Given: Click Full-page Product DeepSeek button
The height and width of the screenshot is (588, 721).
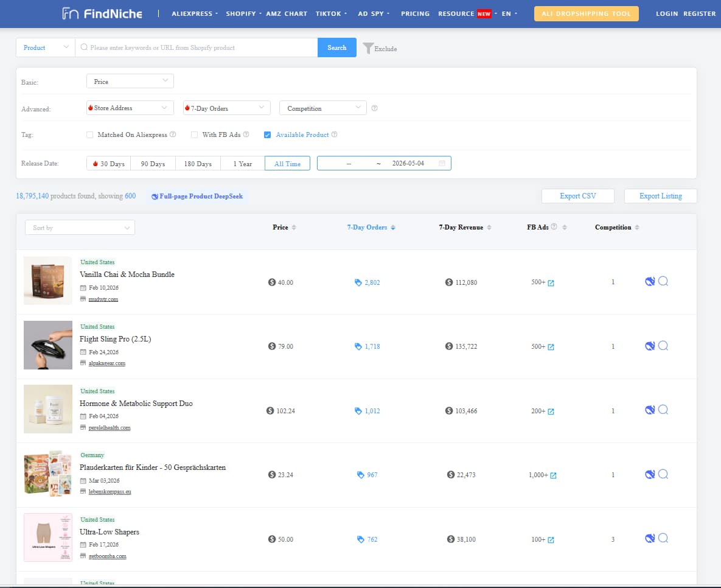Looking at the screenshot, I should 197,197.
